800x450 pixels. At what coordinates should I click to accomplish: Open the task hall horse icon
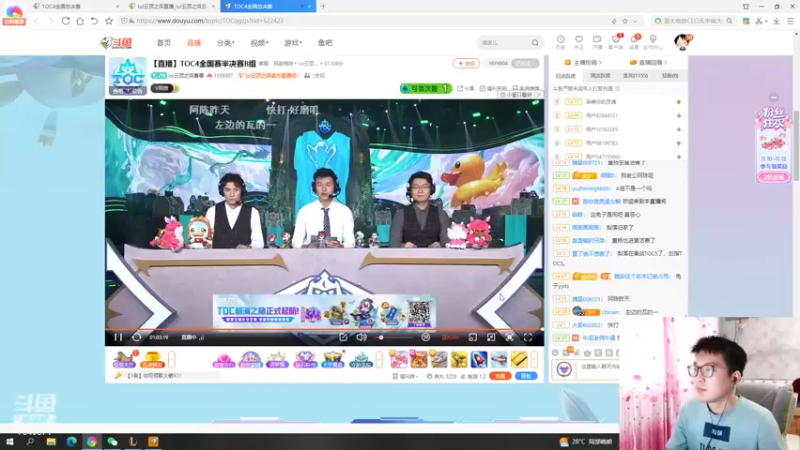(124, 359)
